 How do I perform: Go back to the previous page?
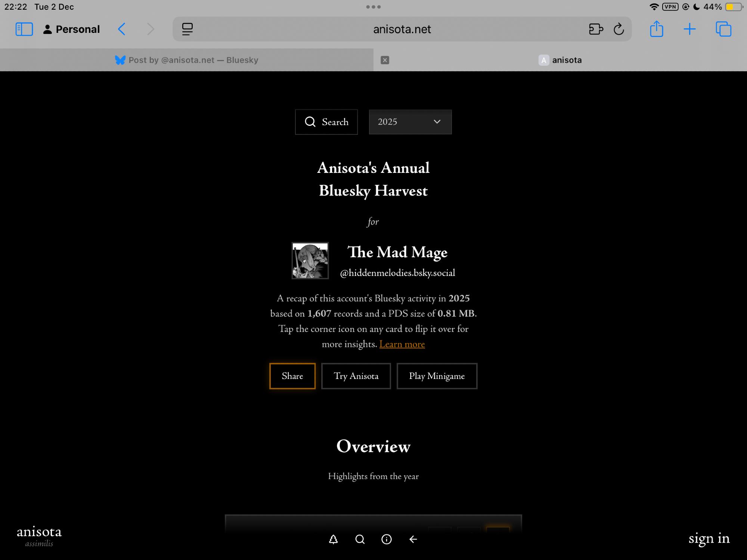point(122,29)
